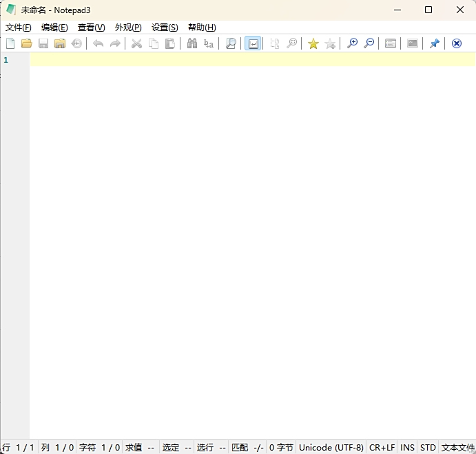The image size is (476, 454).
Task: Zoom out with minus magnifier
Action: point(369,43)
